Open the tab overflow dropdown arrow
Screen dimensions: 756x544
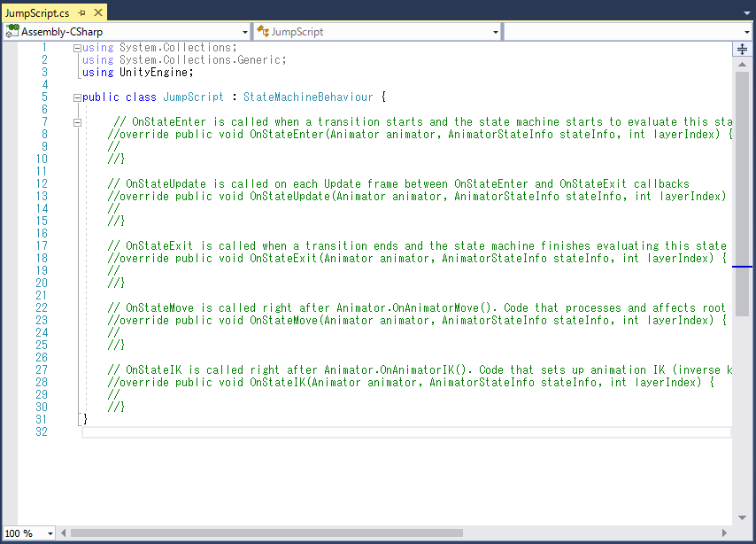click(747, 13)
